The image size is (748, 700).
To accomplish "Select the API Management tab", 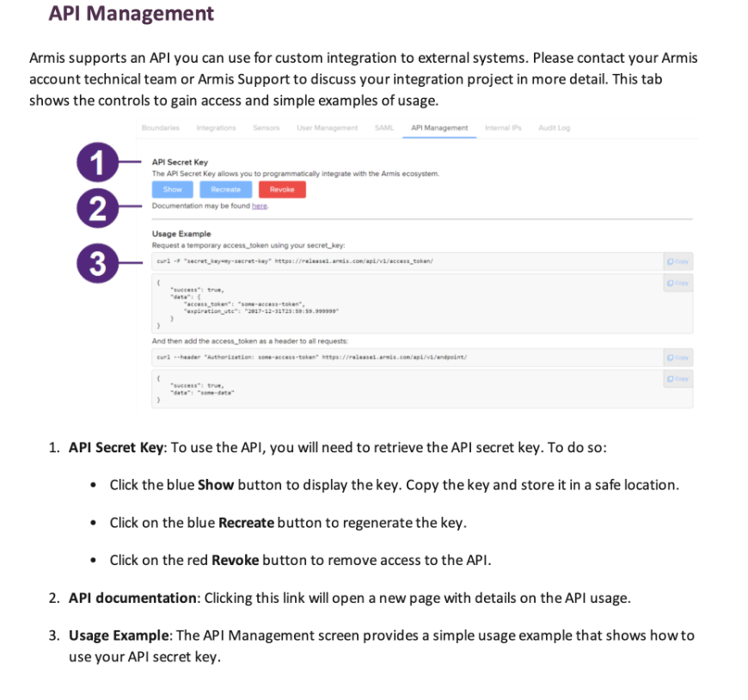I will [x=439, y=128].
